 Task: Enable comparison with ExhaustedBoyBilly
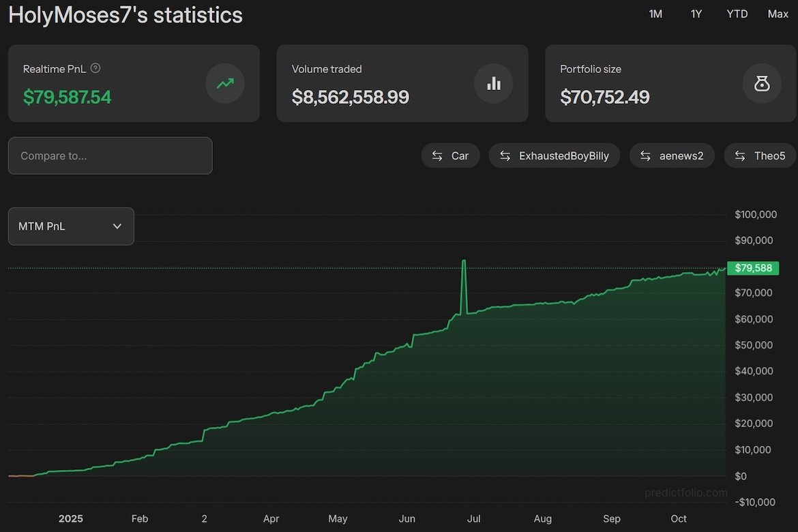(x=555, y=156)
